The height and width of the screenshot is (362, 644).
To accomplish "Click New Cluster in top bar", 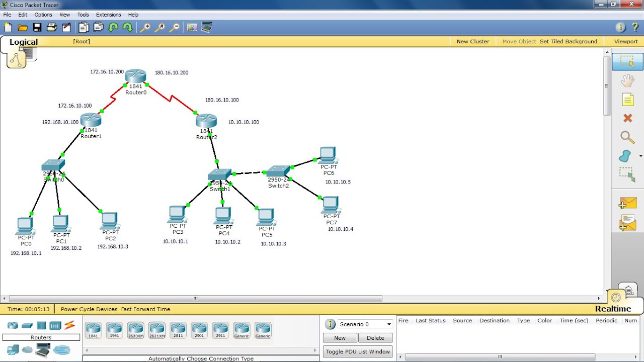I will pyautogui.click(x=473, y=42).
